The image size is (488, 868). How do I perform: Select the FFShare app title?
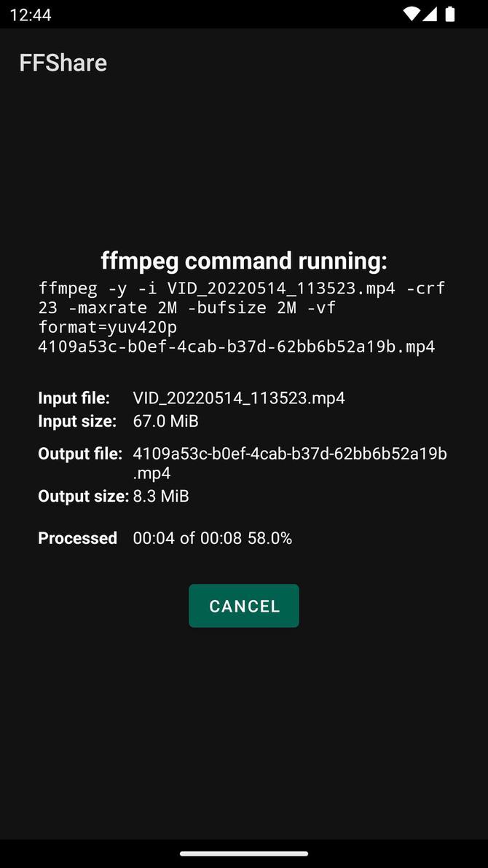point(63,63)
